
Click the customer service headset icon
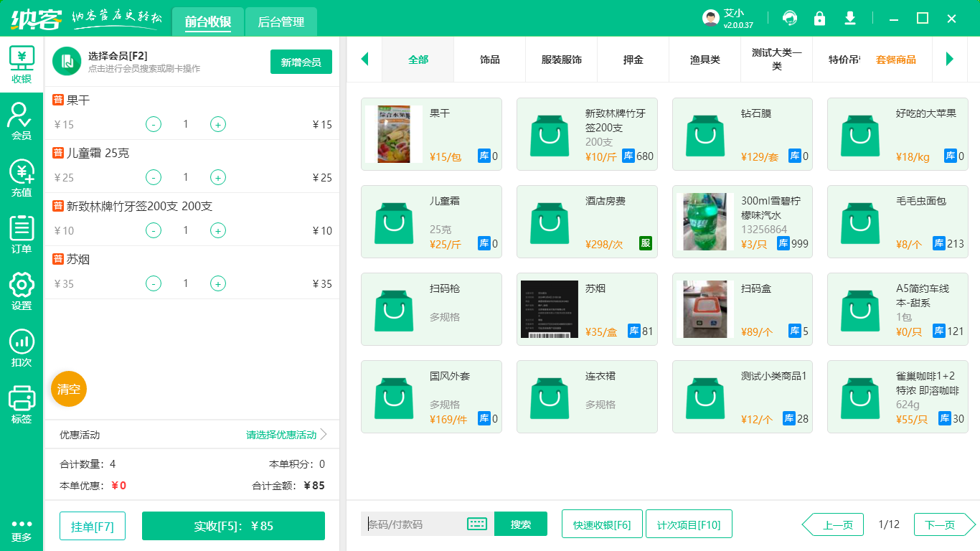(790, 19)
